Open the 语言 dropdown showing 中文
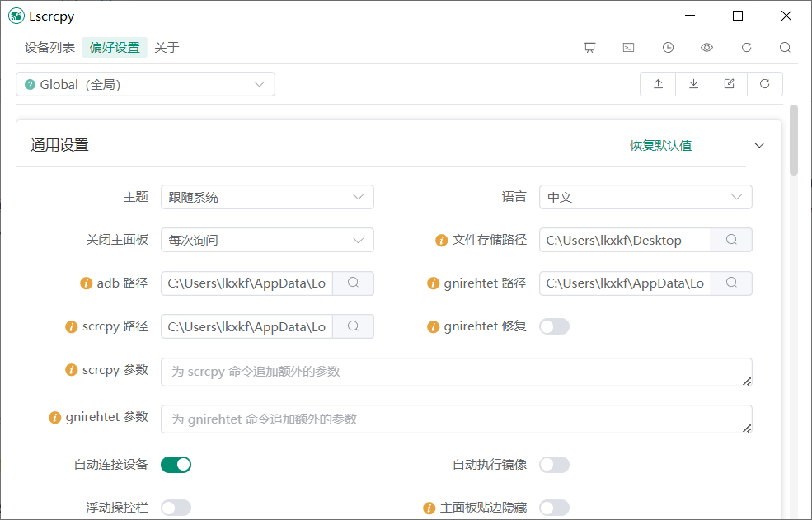Screen dimensions: 812x520 click(645, 197)
